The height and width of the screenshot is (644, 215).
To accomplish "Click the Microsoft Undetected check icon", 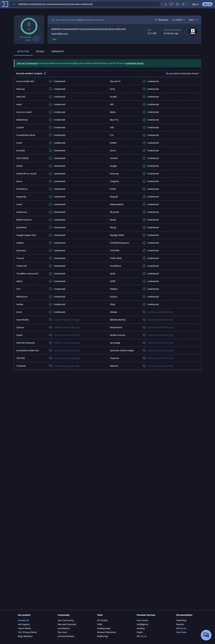I will 144,212.
